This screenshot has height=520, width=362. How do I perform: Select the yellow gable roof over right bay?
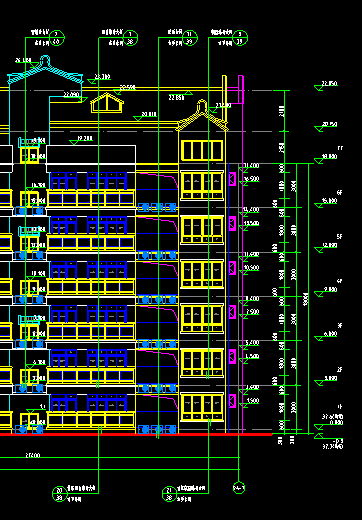(202, 115)
